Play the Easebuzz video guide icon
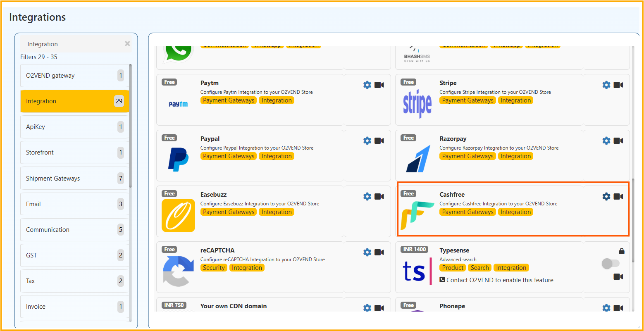This screenshot has width=644, height=331. tap(379, 196)
